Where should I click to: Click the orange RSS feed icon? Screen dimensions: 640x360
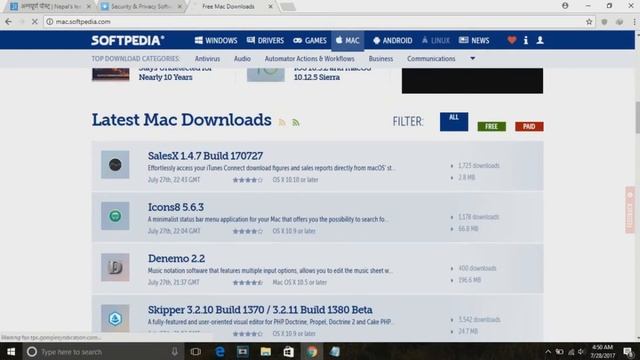(282, 122)
